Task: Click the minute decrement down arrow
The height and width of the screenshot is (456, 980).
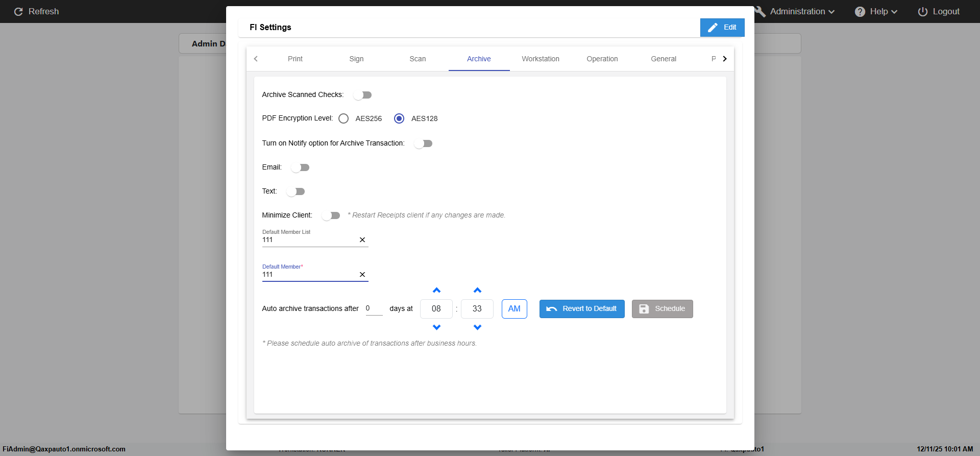Action: tap(477, 327)
